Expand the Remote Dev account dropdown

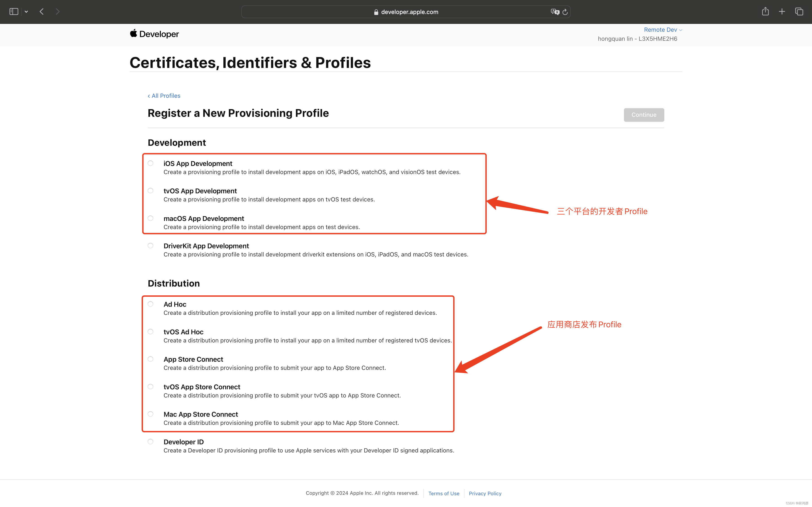(663, 29)
